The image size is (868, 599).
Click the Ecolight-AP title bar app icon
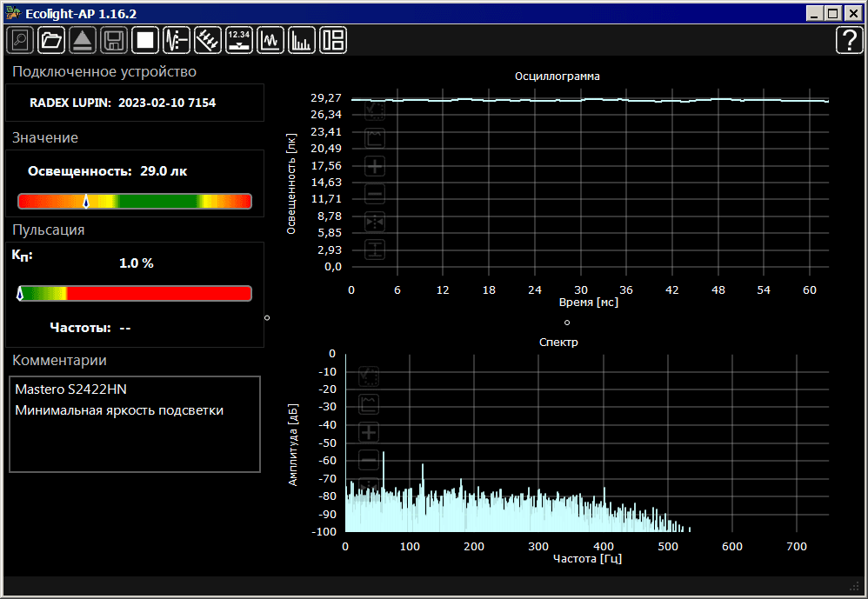[x=13, y=13]
